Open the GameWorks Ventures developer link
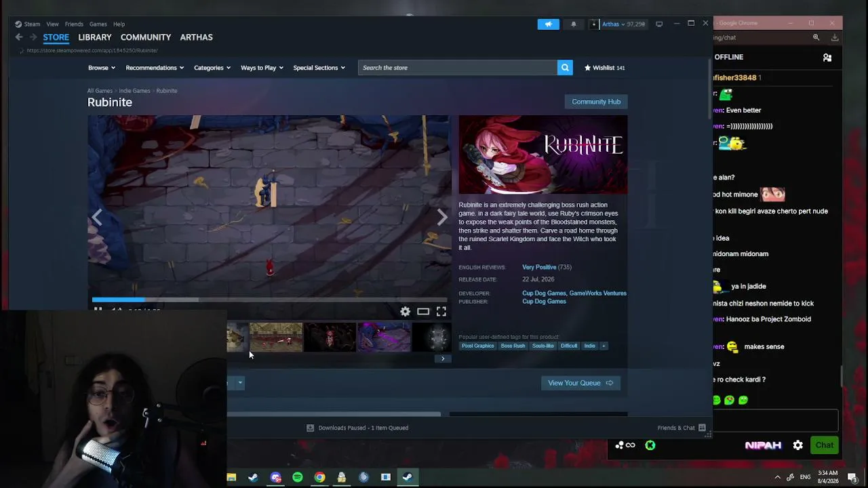 tap(598, 293)
